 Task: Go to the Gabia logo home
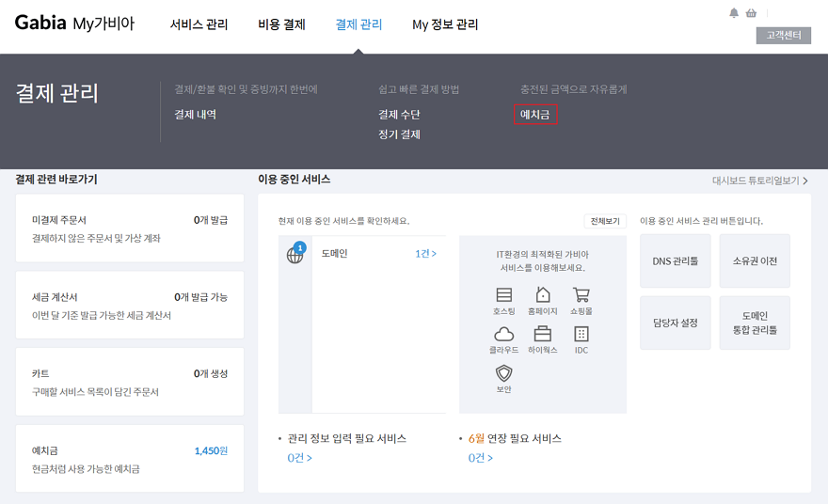(40, 23)
